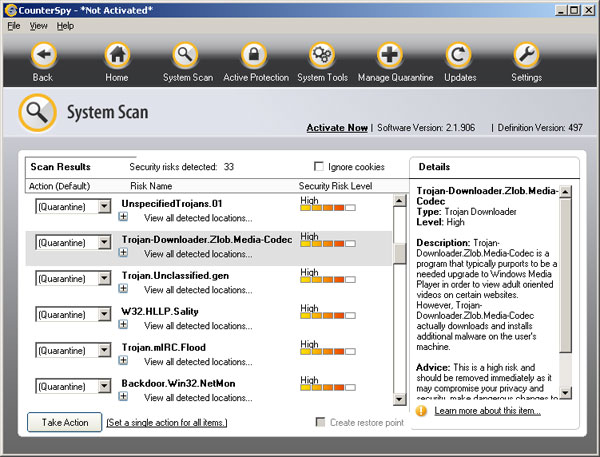The height and width of the screenshot is (457, 600).
Task: Open the action dropdown for UnspecifiedTrojans.01
Action: [x=104, y=206]
